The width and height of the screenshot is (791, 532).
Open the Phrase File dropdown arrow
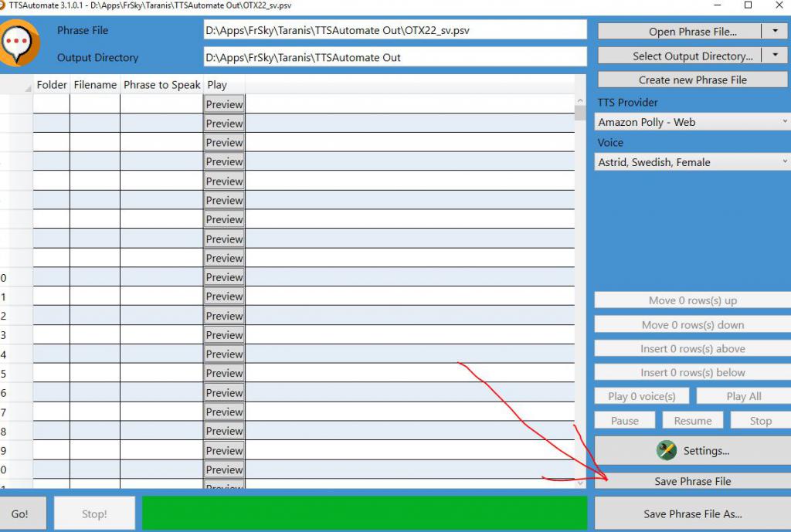pyautogui.click(x=775, y=32)
